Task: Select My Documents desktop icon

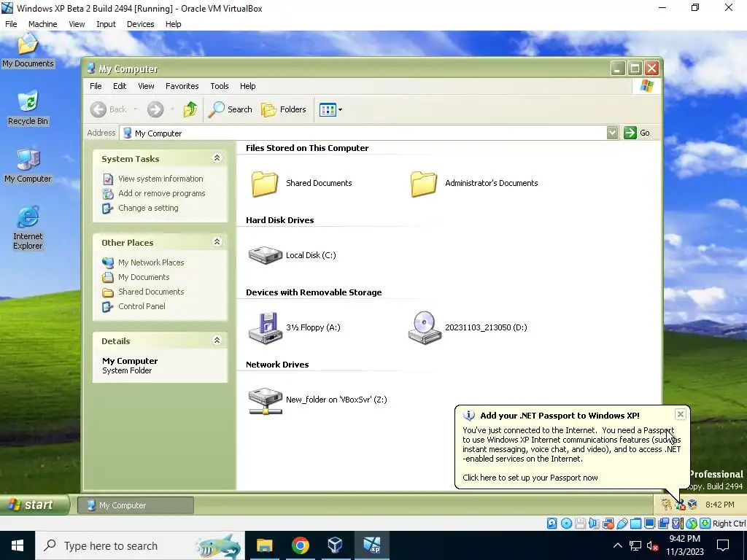Action: pos(28,50)
